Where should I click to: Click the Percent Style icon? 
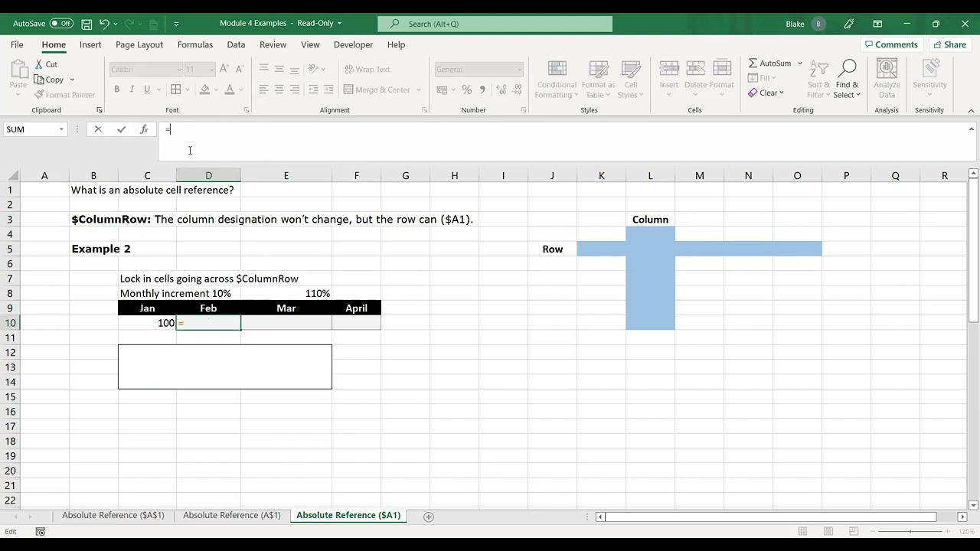[x=466, y=90]
